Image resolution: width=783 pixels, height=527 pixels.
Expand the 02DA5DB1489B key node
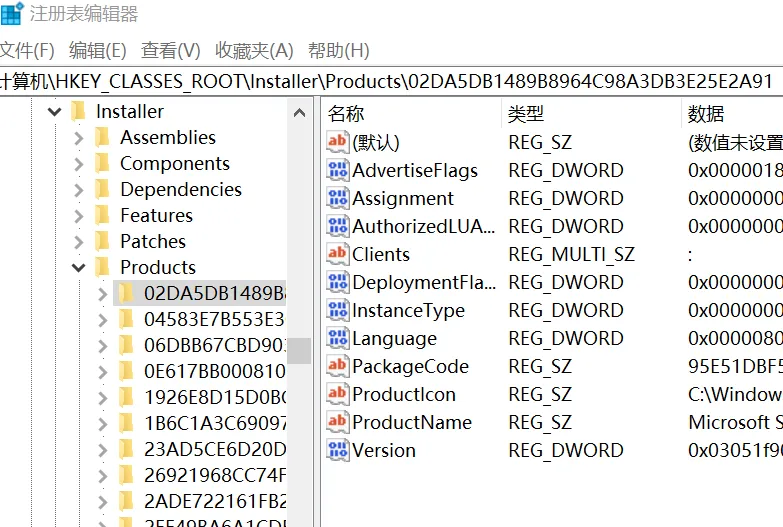pos(102,294)
